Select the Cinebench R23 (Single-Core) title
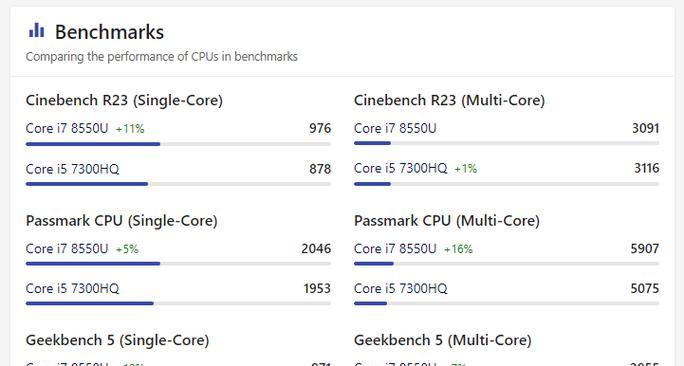This screenshot has width=684, height=366. (124, 100)
